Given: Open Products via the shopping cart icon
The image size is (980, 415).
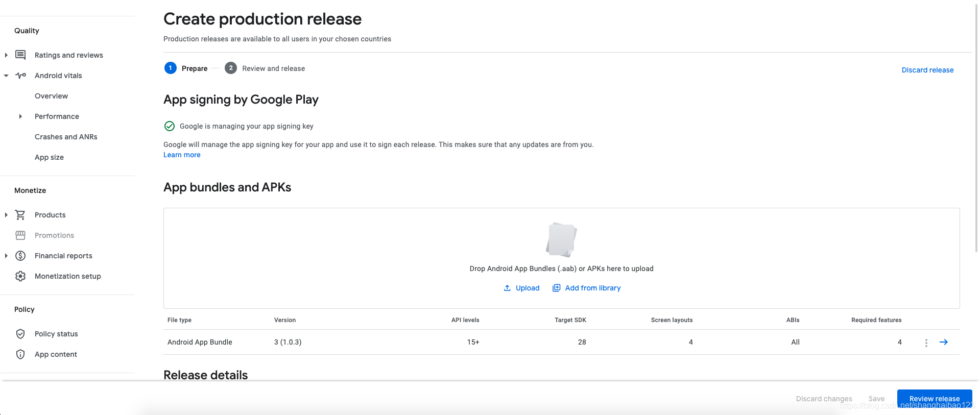Looking at the screenshot, I should 20,214.
